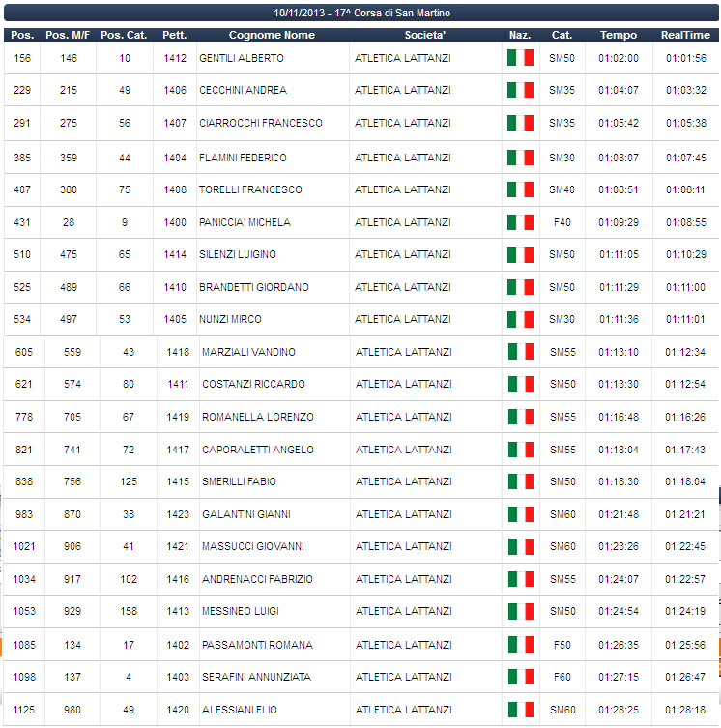This screenshot has width=721, height=728.
Task: Click the name PASSAMONTI ROMANA
Action: click(x=257, y=645)
